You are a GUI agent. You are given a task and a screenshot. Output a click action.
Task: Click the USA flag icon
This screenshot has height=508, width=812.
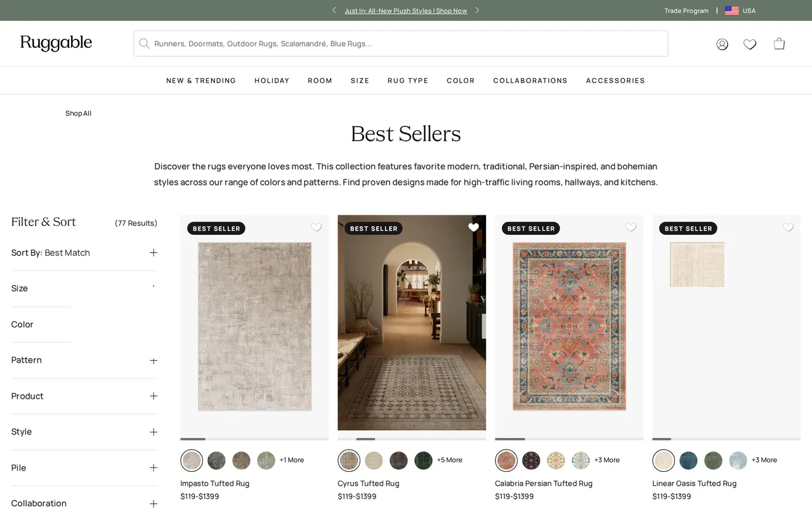pos(731,11)
